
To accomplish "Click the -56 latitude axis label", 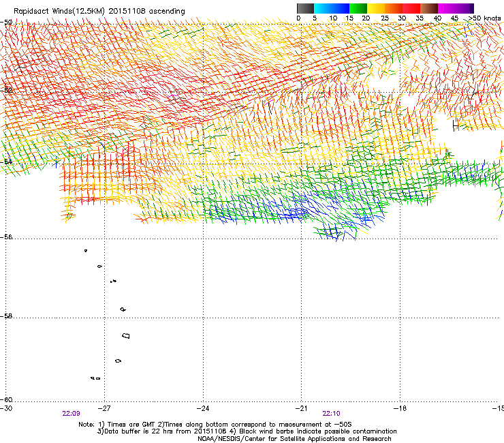I will (x=6, y=237).
